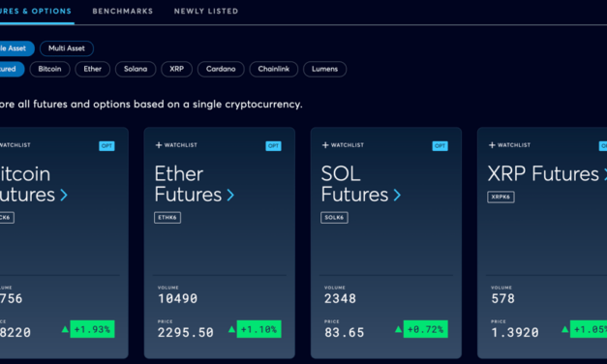Viewport: 607px width, 364px height.
Task: Select the Futures & Options tab
Action: [x=36, y=12]
